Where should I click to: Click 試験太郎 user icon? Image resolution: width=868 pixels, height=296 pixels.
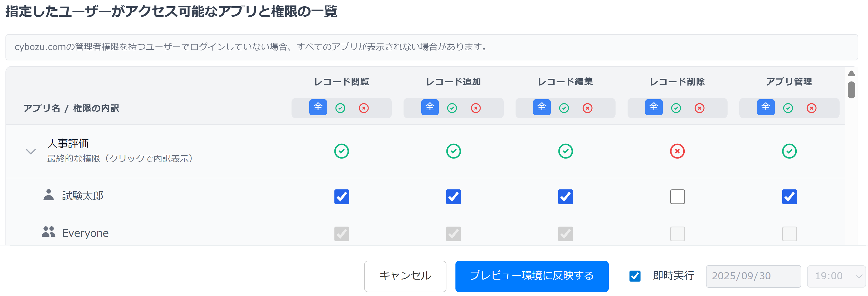point(49,195)
